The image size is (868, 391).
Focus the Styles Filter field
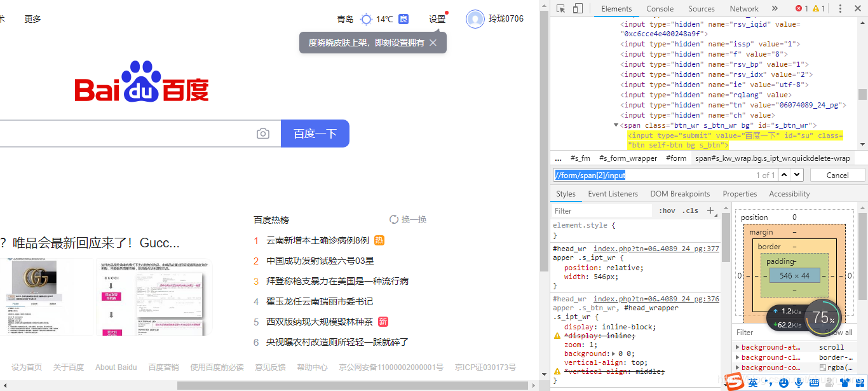(x=602, y=210)
